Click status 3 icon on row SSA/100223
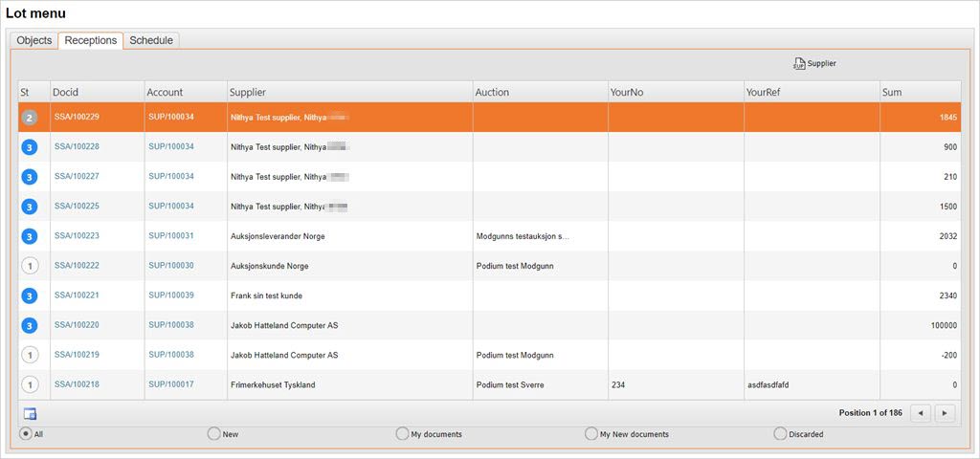Image resolution: width=980 pixels, height=459 pixels. click(x=30, y=236)
